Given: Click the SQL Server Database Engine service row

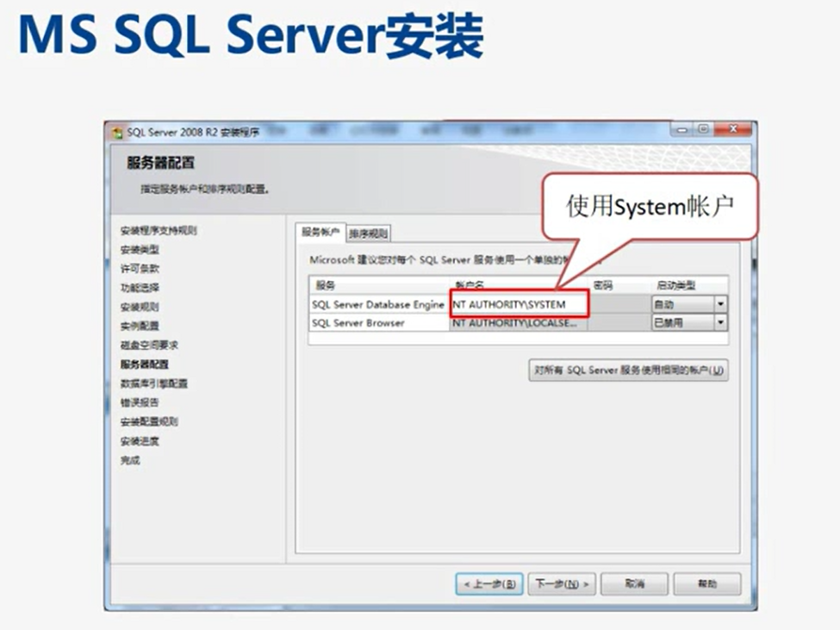Looking at the screenshot, I should pos(378,304).
